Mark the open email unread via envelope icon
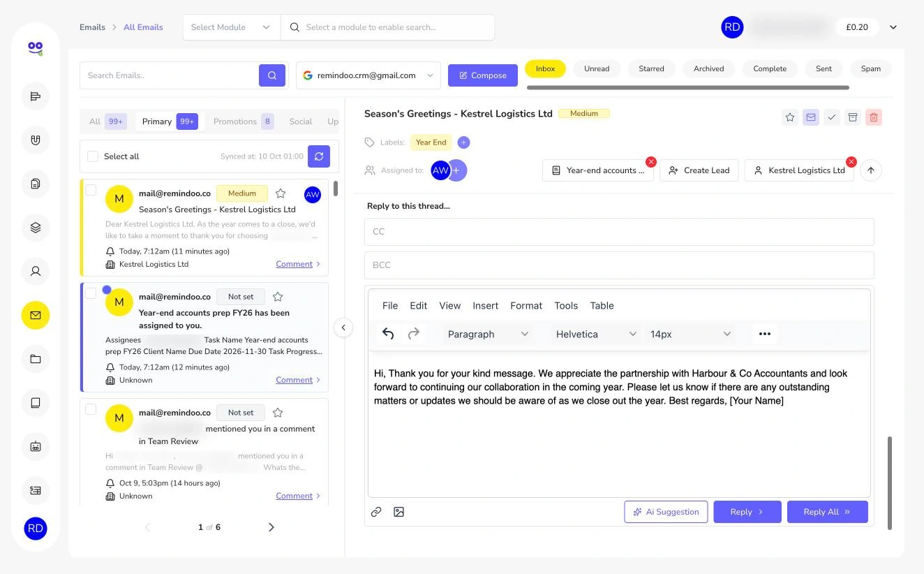Screen dimensions: 924x574 [x=811, y=117]
